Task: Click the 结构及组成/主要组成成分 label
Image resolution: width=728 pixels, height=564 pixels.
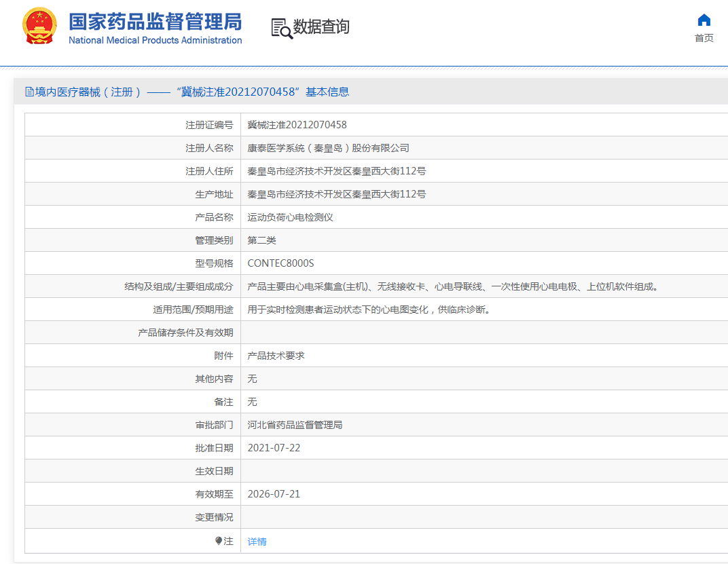Action: click(x=179, y=286)
